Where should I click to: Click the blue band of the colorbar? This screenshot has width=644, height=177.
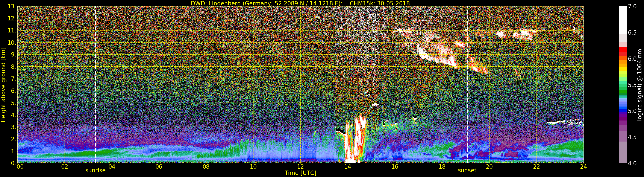pyautogui.click(x=623, y=109)
